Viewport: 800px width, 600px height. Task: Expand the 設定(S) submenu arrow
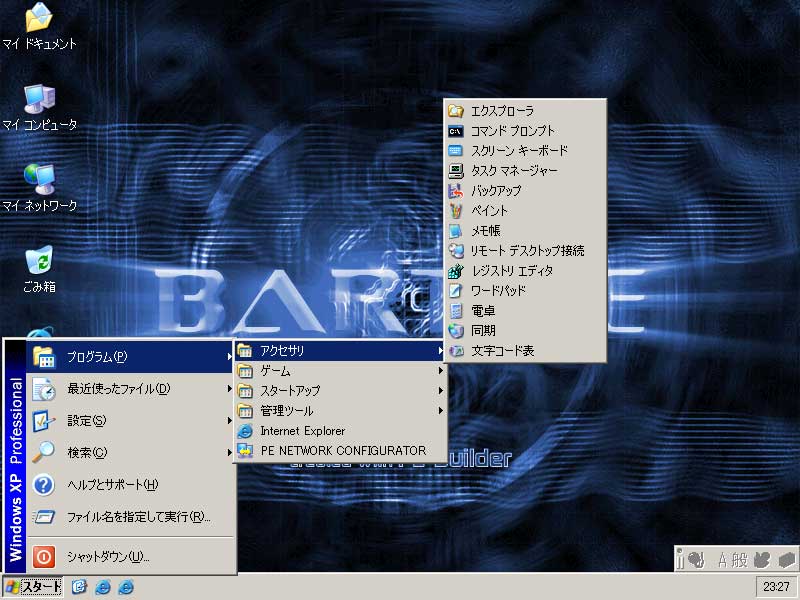coord(229,421)
